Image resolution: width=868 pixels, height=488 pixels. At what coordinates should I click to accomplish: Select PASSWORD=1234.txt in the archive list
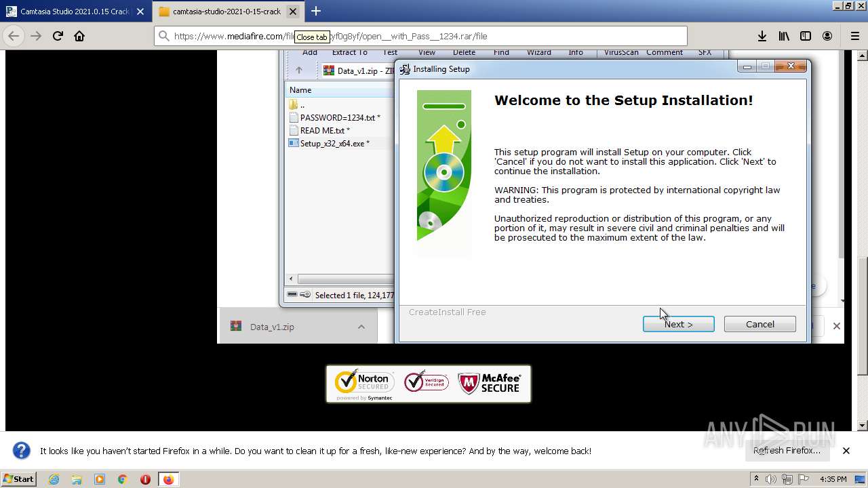coord(334,117)
